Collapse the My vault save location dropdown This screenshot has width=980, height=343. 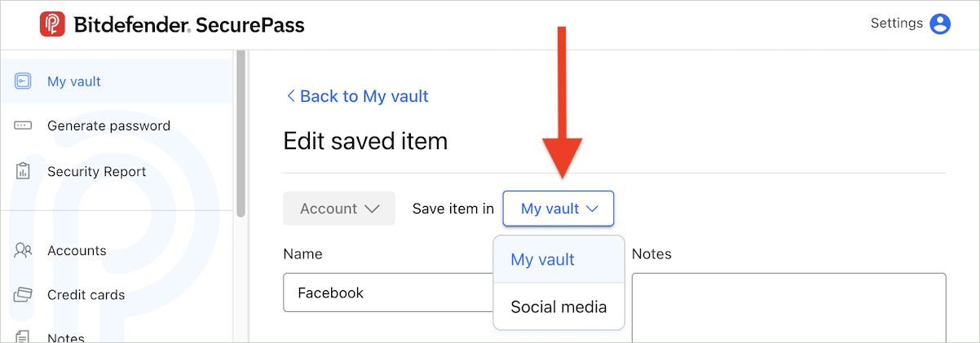(558, 209)
